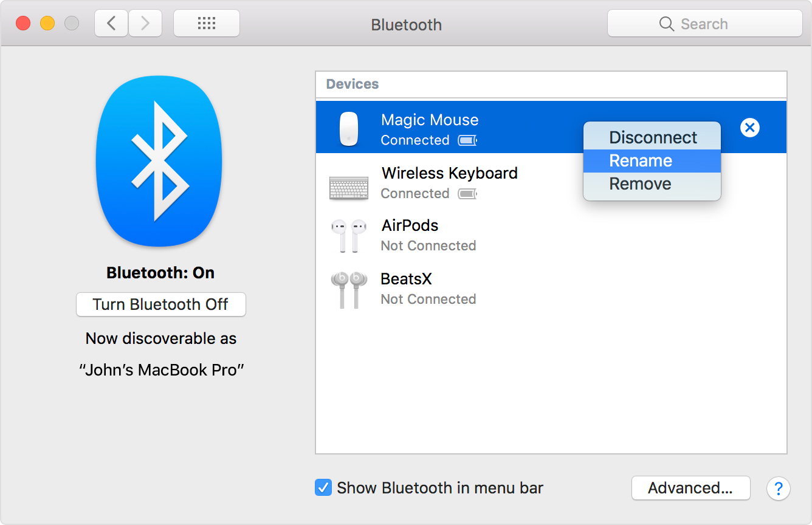This screenshot has width=812, height=525.
Task: Click the Magic Mouse battery level indicator
Action: click(467, 140)
